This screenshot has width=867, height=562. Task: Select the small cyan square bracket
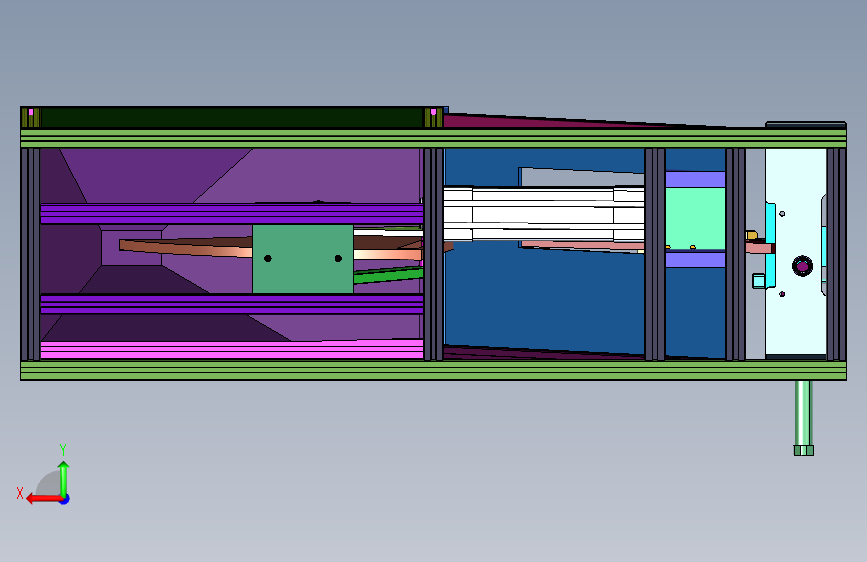pyautogui.click(x=759, y=281)
